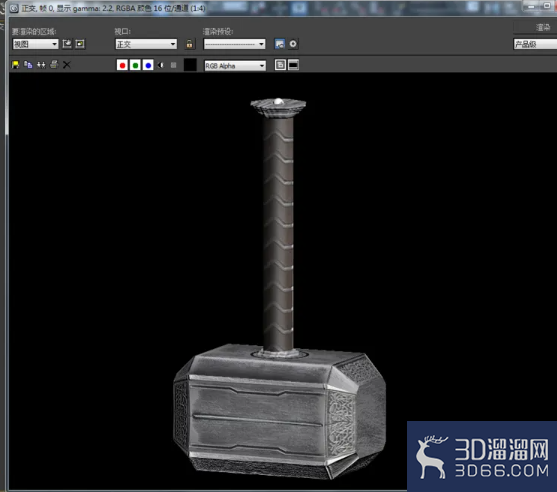Toggle the red channel
The height and width of the screenshot is (492, 557).
click(x=122, y=65)
